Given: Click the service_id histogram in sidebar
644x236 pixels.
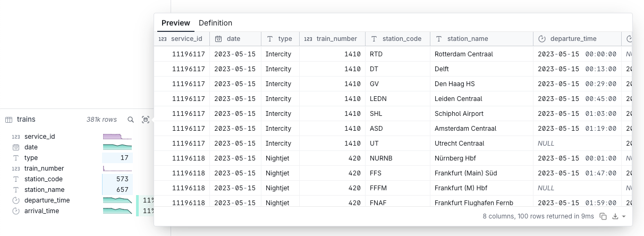Looking at the screenshot, I should [x=117, y=137].
